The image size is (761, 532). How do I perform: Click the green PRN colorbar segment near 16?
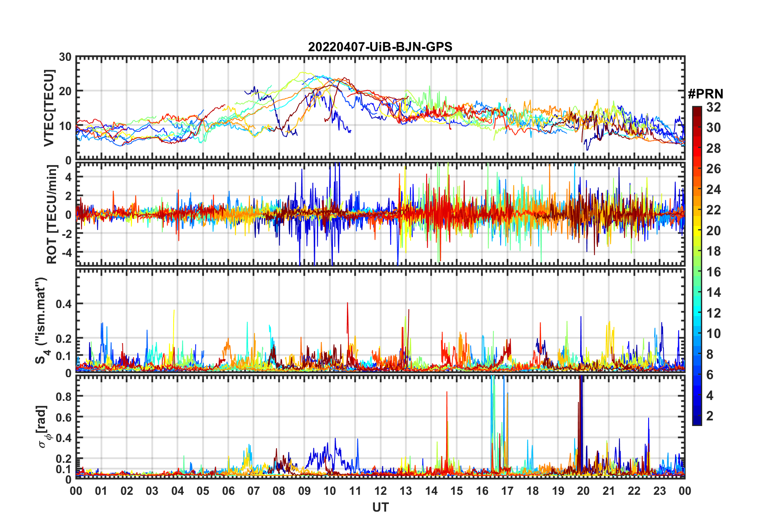(x=697, y=271)
